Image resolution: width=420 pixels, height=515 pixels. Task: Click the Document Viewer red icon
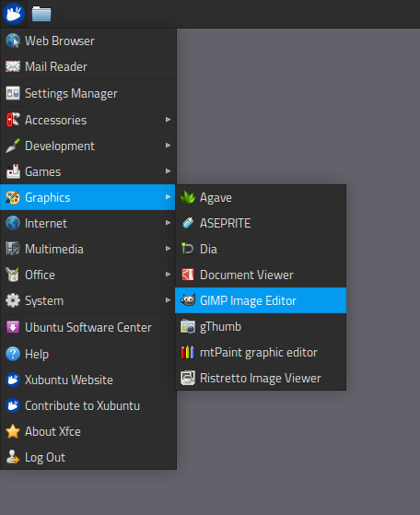click(188, 275)
